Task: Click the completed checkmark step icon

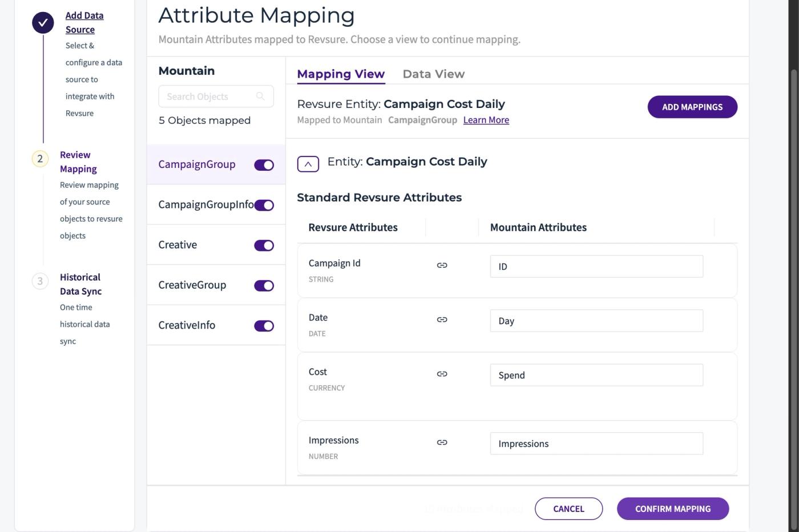Action: [43, 23]
